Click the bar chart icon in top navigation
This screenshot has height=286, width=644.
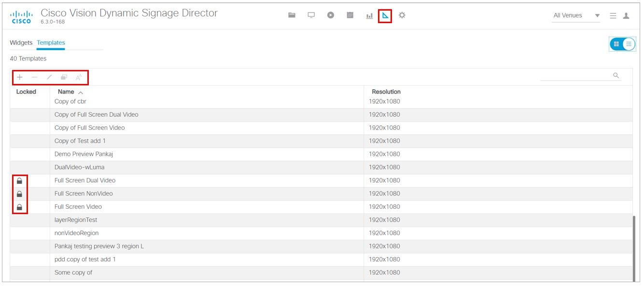[x=369, y=16]
